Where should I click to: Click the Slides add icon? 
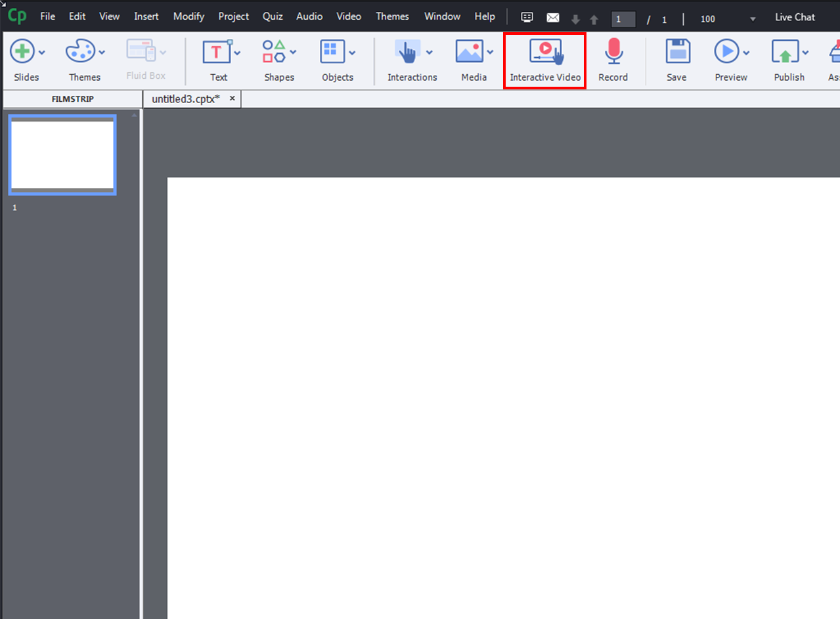coord(22,52)
